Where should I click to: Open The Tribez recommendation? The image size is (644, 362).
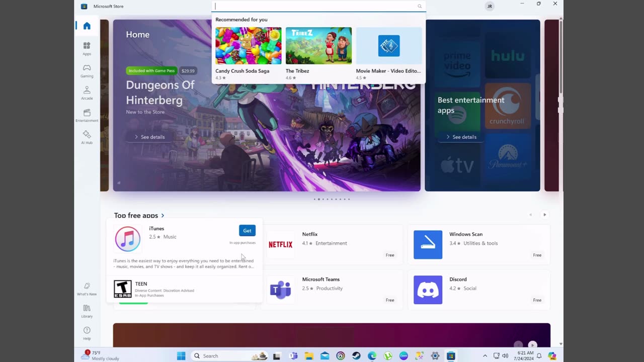(318, 53)
